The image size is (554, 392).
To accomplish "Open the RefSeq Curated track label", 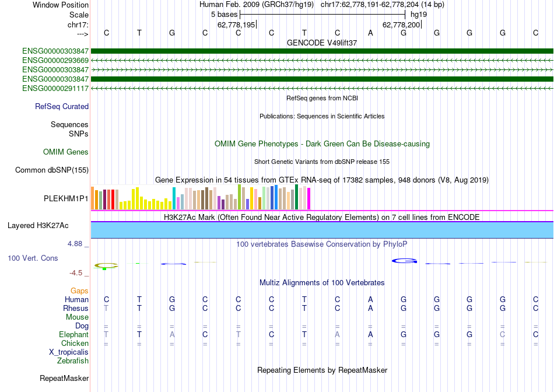I will tap(61, 106).
